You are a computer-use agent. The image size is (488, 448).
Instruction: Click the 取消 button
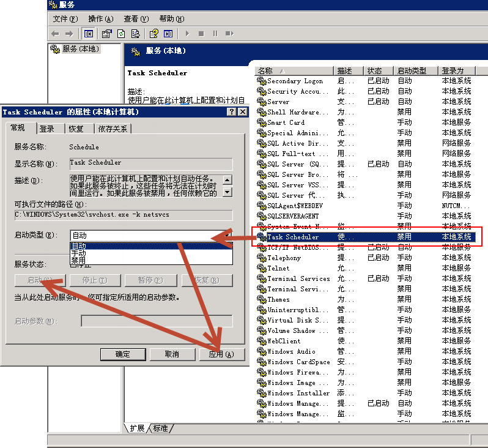[172, 354]
